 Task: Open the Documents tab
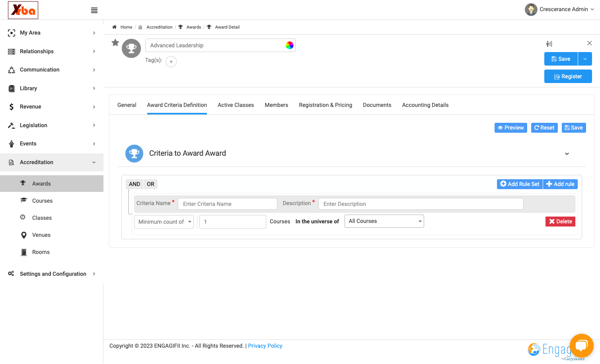377,105
